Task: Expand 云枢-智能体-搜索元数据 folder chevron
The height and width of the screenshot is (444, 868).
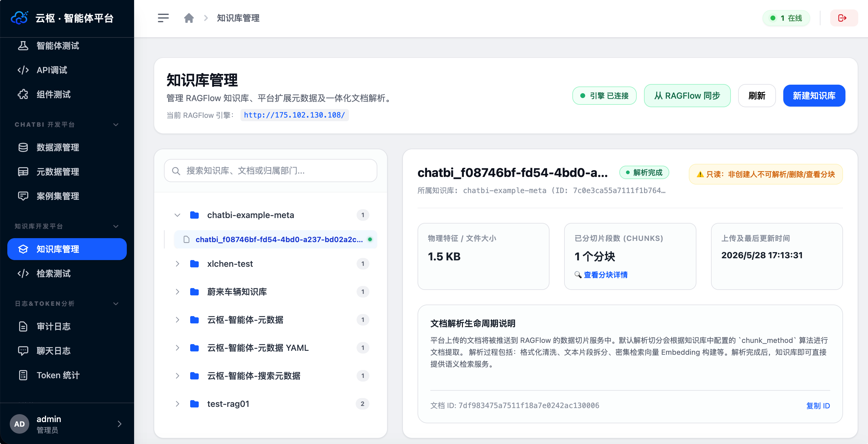Action: pos(177,376)
